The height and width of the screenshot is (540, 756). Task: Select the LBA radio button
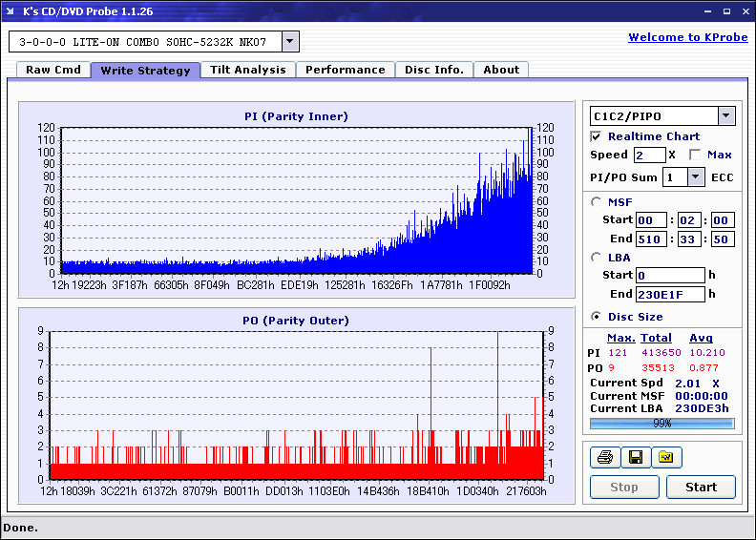coord(597,258)
